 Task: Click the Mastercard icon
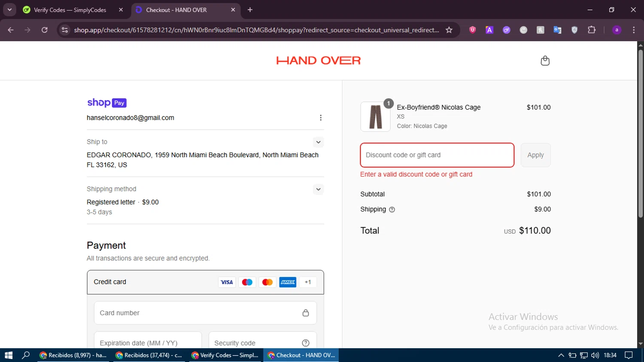pos(267,282)
